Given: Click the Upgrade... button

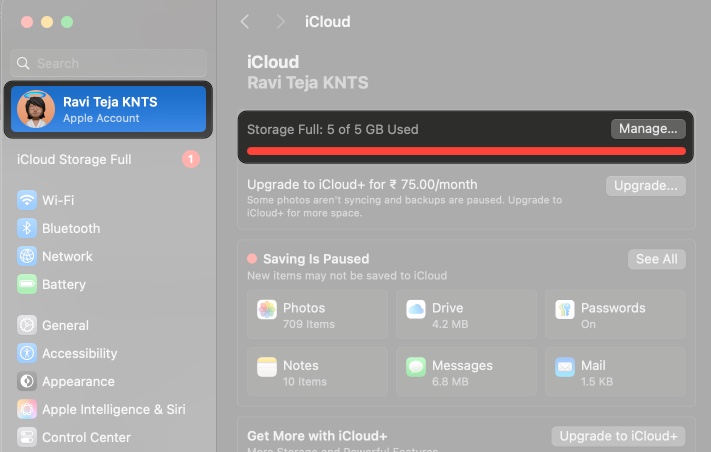Looking at the screenshot, I should 645,186.
